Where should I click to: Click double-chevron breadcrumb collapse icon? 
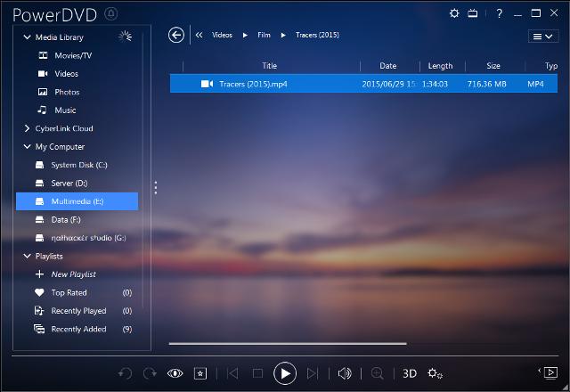tap(199, 35)
